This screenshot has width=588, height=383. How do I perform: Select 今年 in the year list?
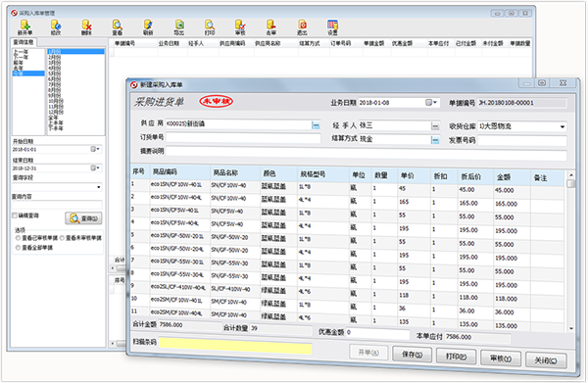pyautogui.click(x=28, y=73)
